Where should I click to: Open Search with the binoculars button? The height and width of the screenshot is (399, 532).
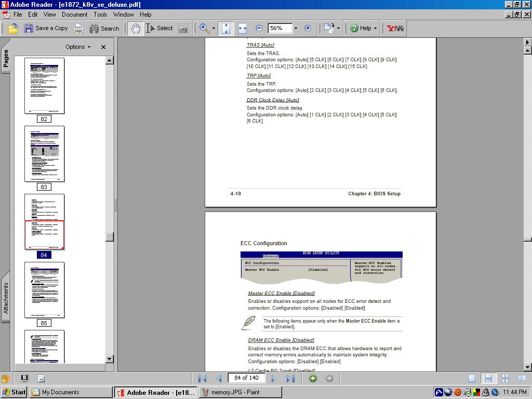[x=104, y=29]
